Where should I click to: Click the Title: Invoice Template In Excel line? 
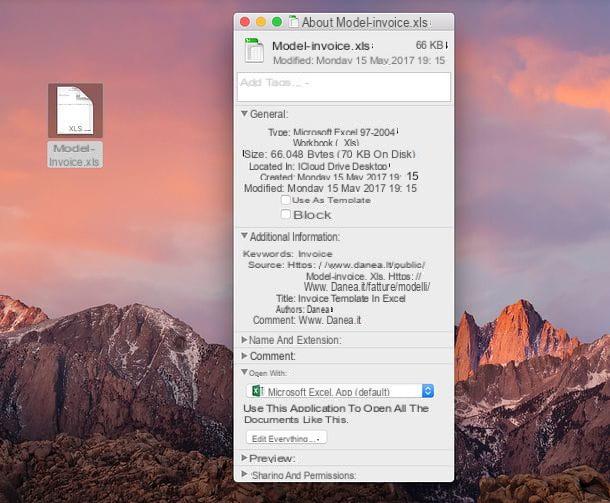[341, 298]
